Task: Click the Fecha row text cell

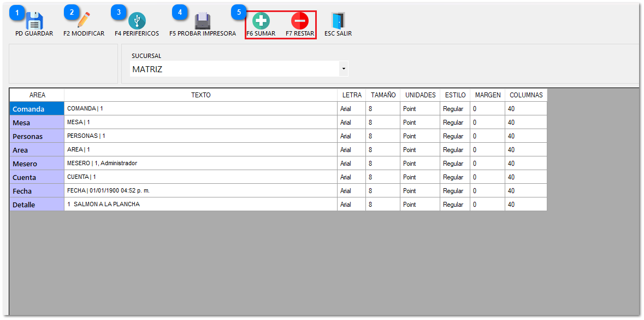Action: pyautogui.click(x=200, y=191)
